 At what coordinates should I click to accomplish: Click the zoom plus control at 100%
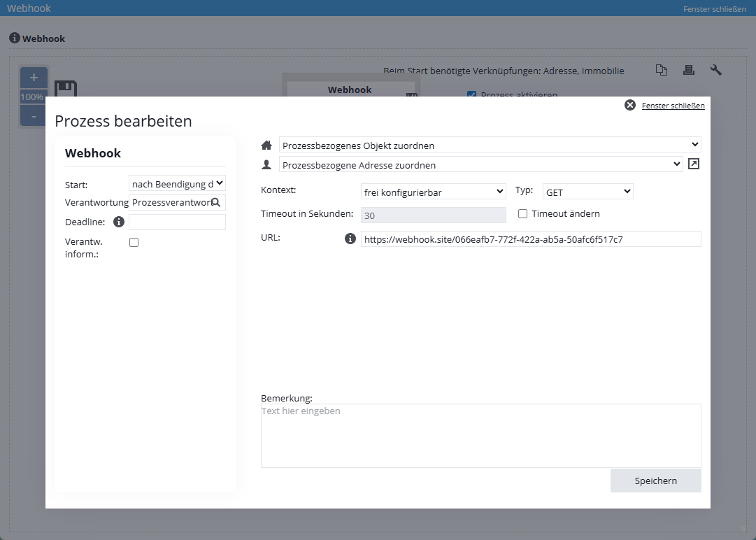coord(34,77)
